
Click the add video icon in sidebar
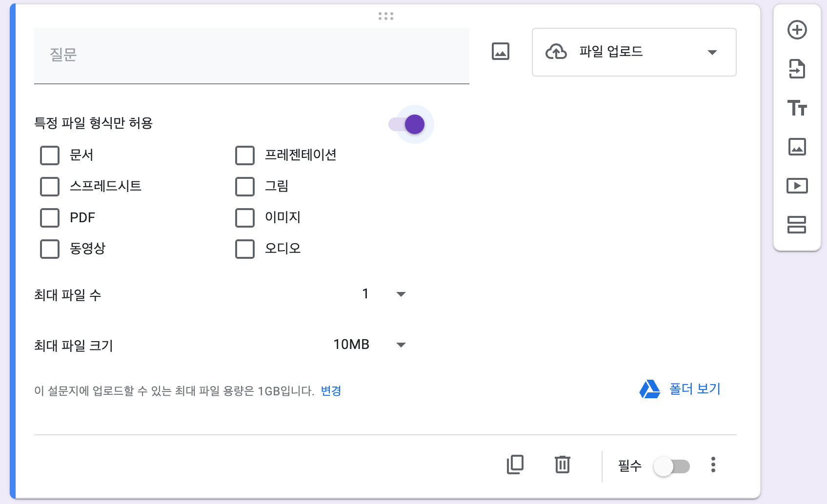(x=797, y=186)
